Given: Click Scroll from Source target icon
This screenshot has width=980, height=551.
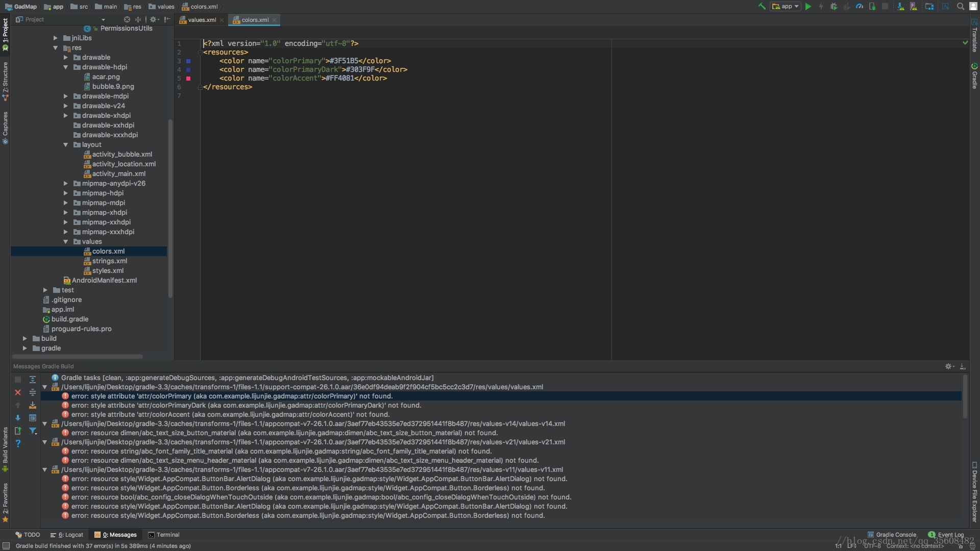Looking at the screenshot, I should pyautogui.click(x=127, y=19).
